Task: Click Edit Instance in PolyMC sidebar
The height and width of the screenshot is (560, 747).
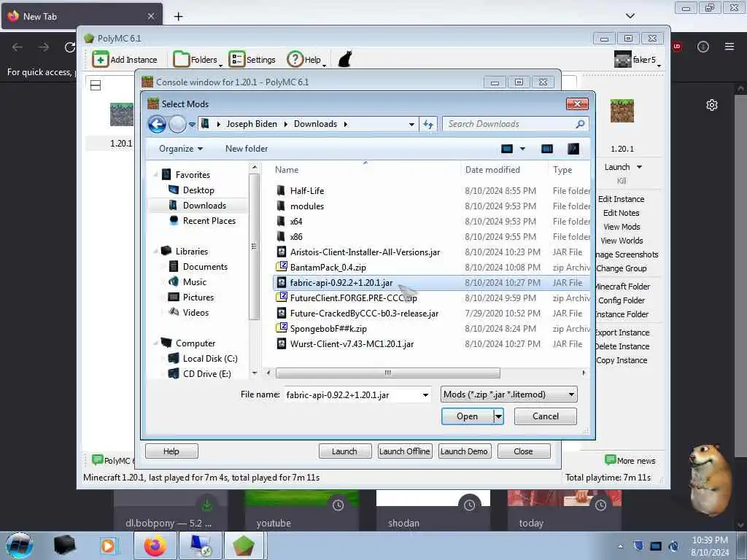Action: click(621, 199)
